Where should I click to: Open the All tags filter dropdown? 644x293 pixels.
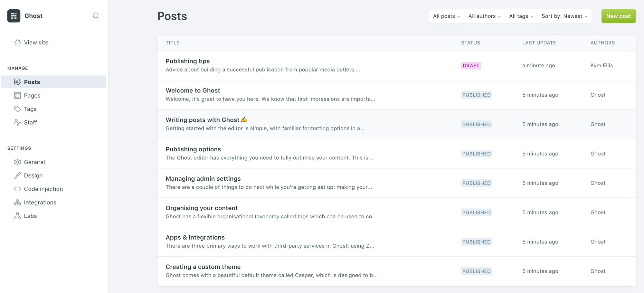(521, 16)
